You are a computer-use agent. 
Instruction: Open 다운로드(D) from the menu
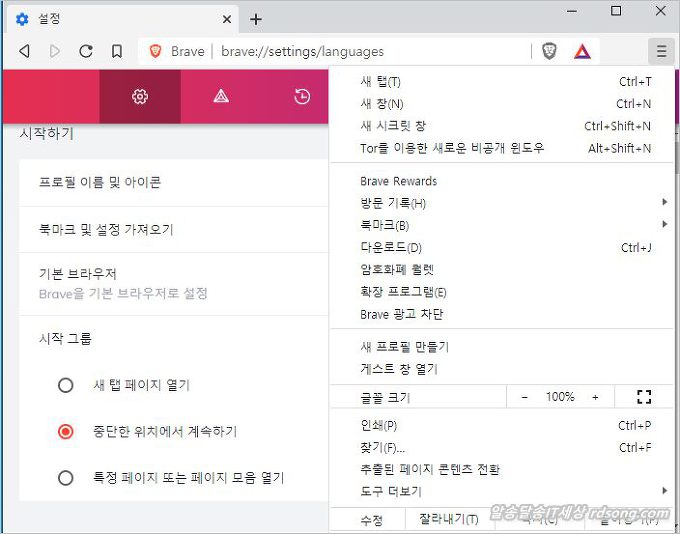(x=391, y=248)
